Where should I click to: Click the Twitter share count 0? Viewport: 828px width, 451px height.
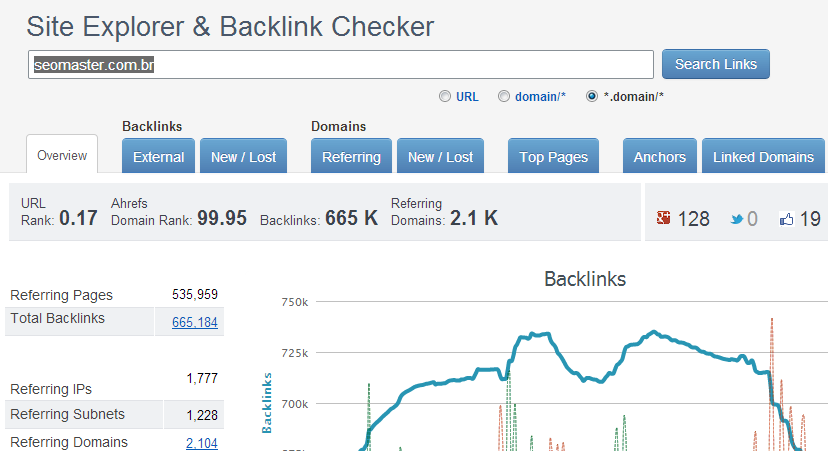[752, 219]
